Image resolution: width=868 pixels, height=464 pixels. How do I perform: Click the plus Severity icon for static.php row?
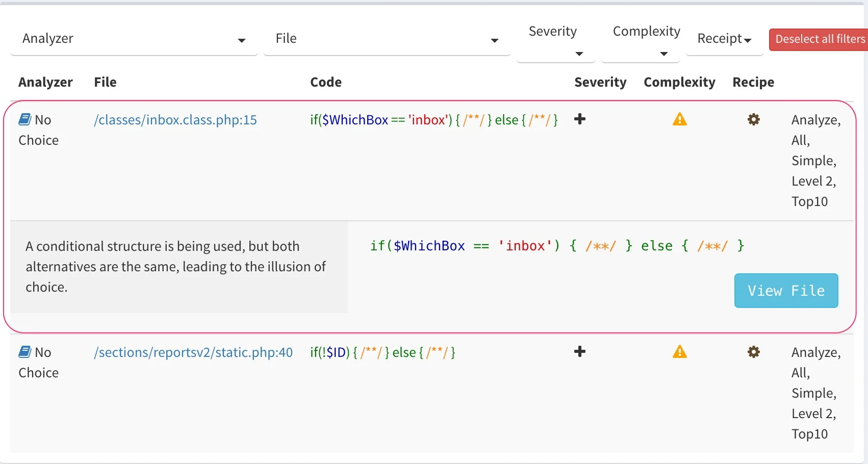point(579,351)
